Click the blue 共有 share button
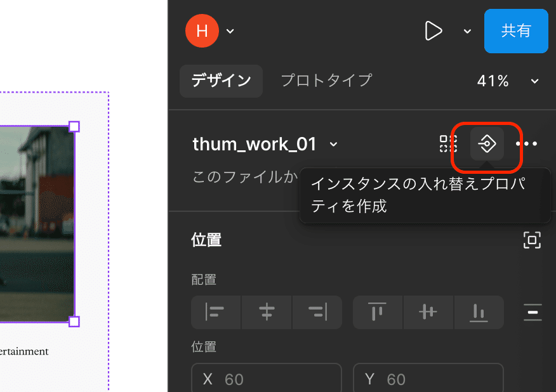 click(x=516, y=30)
